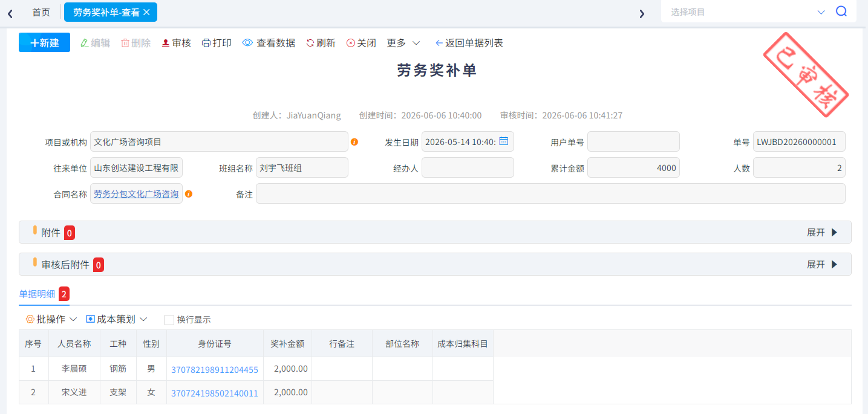Refresh the form with 刷新
This screenshot has height=414, width=868.
tap(321, 43)
